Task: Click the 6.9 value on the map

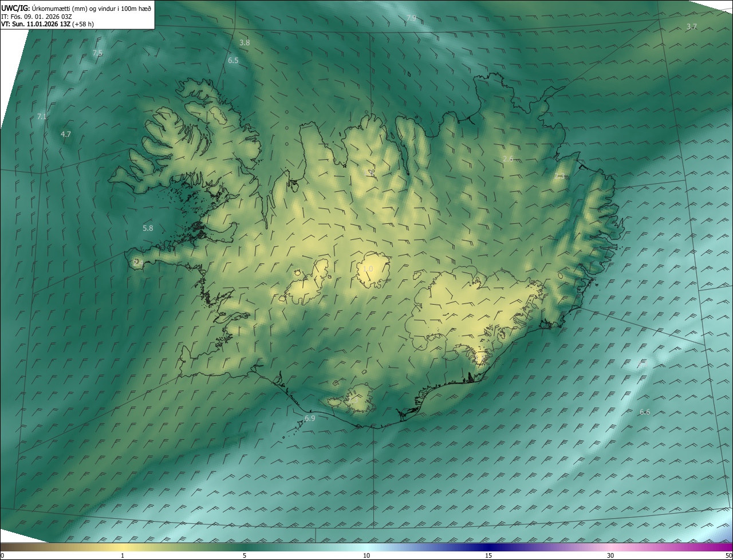Action: (310, 419)
